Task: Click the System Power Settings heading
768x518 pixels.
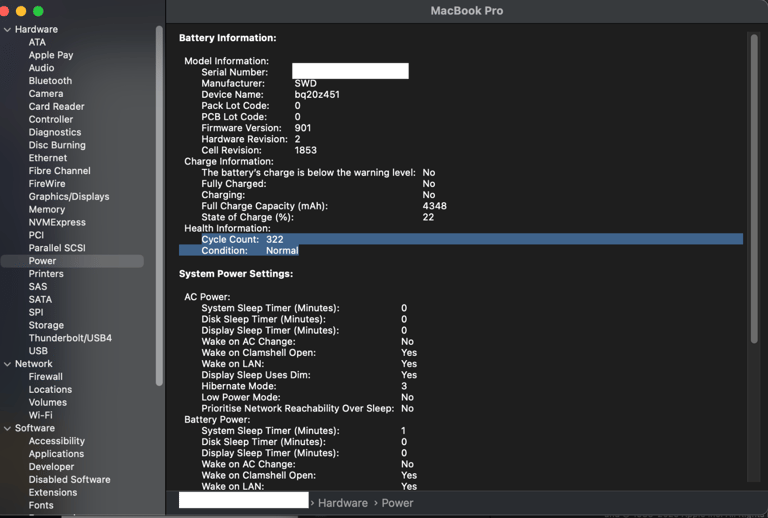Action: click(236, 274)
